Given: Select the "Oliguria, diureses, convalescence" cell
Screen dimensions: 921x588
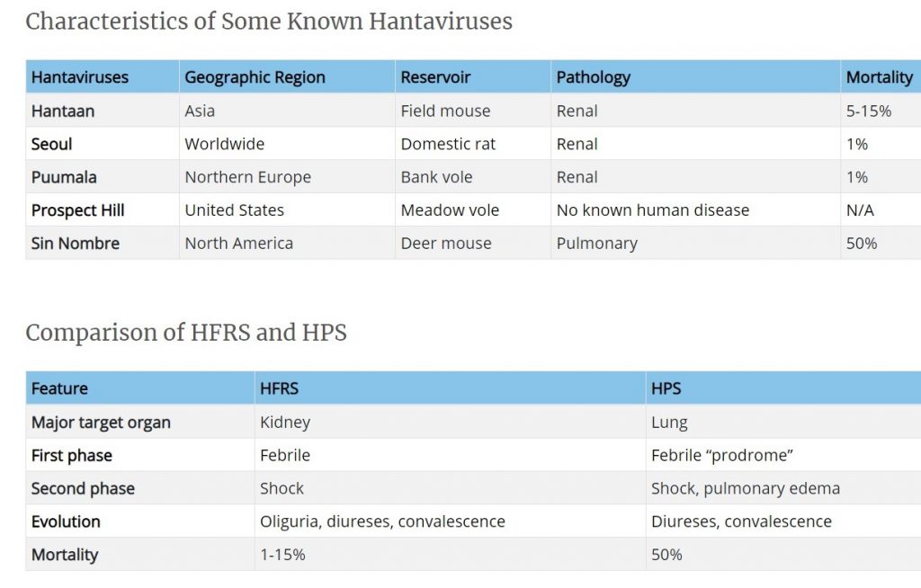Looking at the screenshot, I should (382, 521).
